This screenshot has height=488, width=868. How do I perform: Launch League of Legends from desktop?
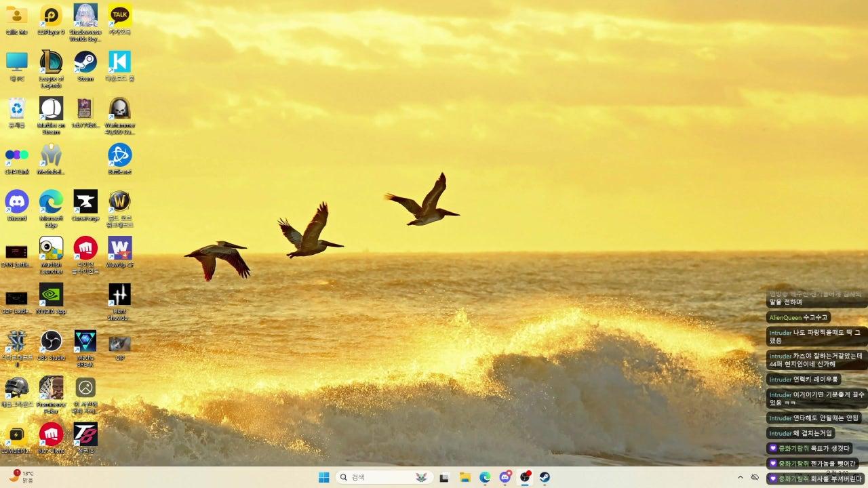51,62
